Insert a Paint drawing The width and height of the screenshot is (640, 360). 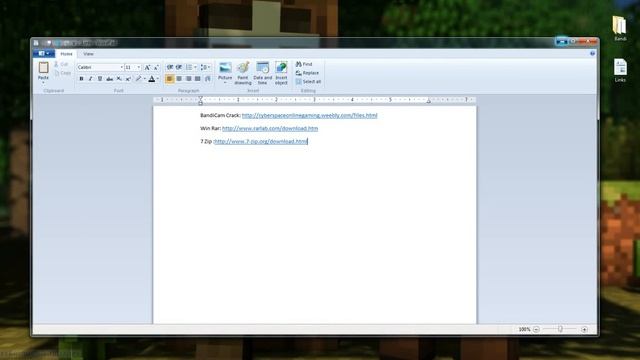(243, 73)
